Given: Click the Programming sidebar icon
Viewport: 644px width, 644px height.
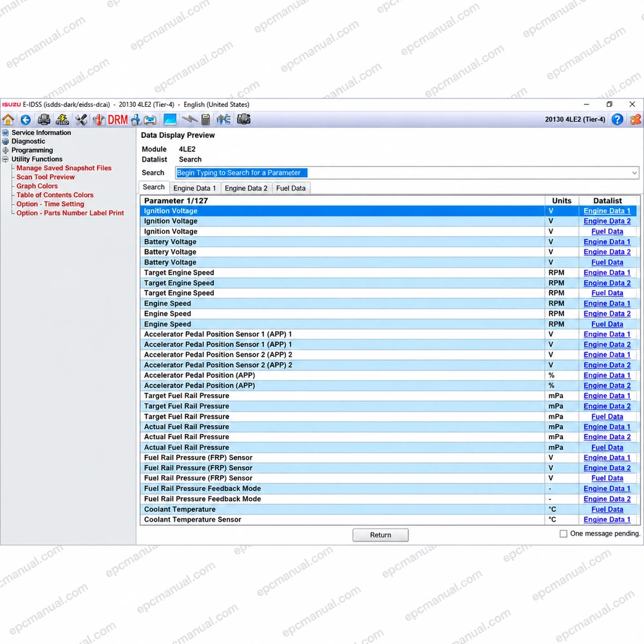Looking at the screenshot, I should 6,150.
